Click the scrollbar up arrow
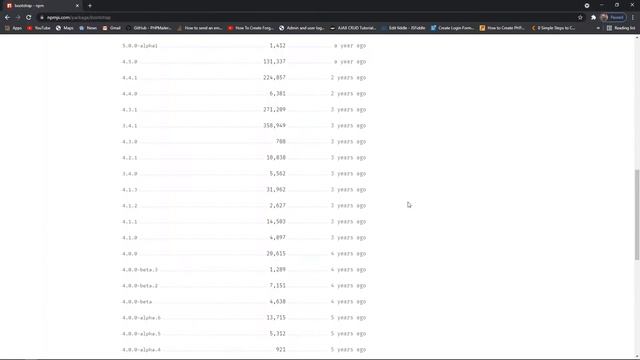Image resolution: width=640 pixels, height=360 pixels. pyautogui.click(x=637, y=37)
